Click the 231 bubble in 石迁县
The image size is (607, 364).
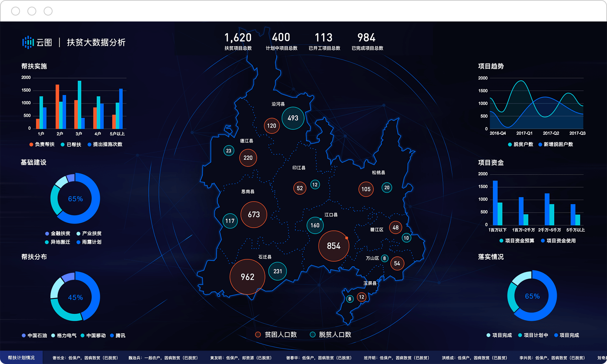[278, 271]
